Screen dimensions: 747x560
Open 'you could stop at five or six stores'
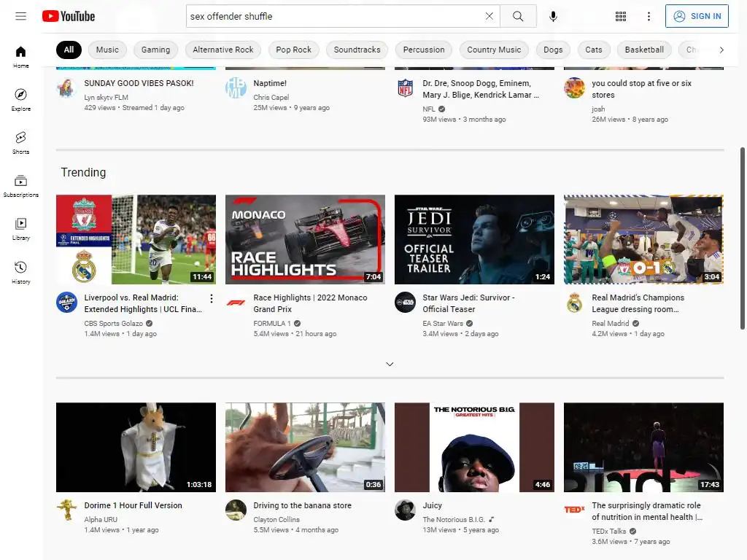(x=642, y=89)
